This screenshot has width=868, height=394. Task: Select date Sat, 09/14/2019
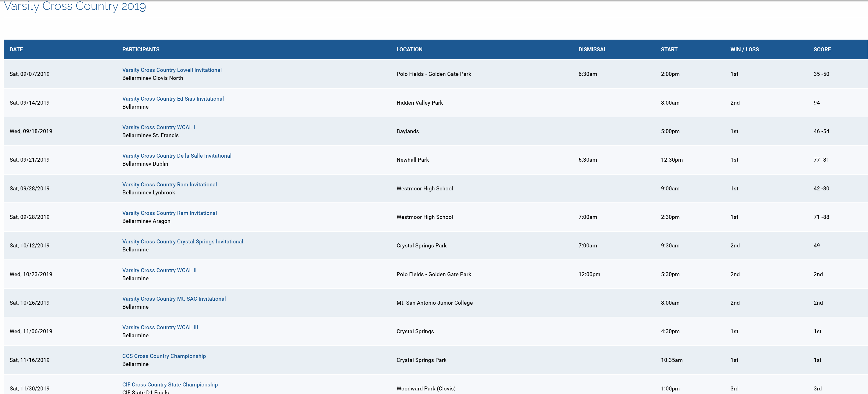click(30, 103)
